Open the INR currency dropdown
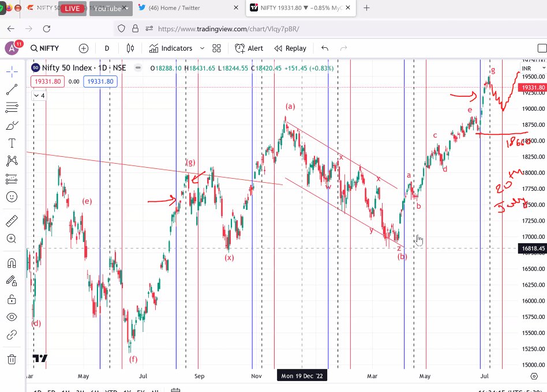The height and width of the screenshot is (392, 547). 533,68
